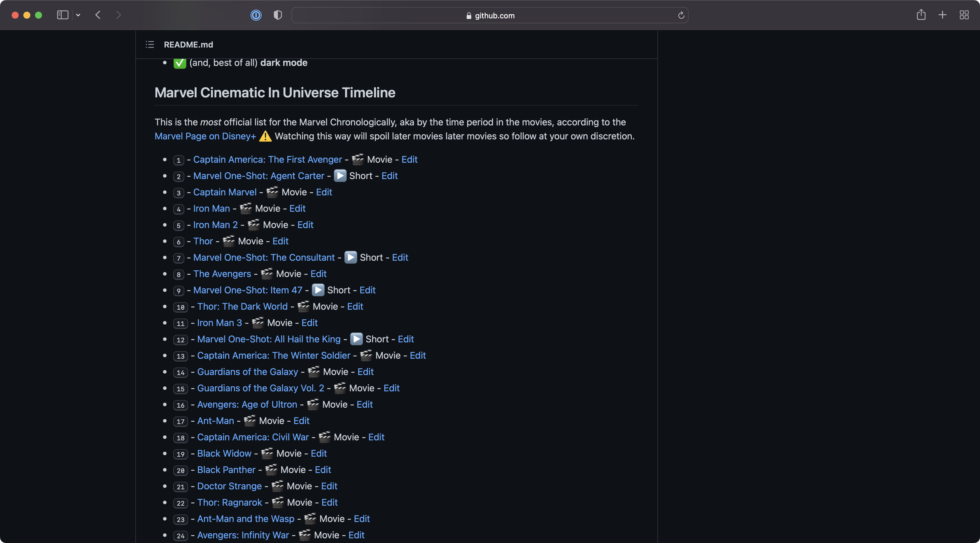Image resolution: width=980 pixels, height=543 pixels.
Task: Click Edit on Guardians of the Galaxy Vol. 2 row
Action: tap(391, 389)
